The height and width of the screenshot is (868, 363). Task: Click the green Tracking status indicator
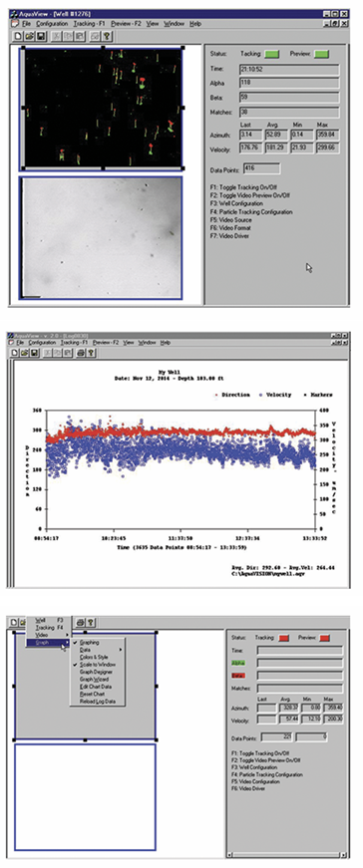tap(272, 54)
